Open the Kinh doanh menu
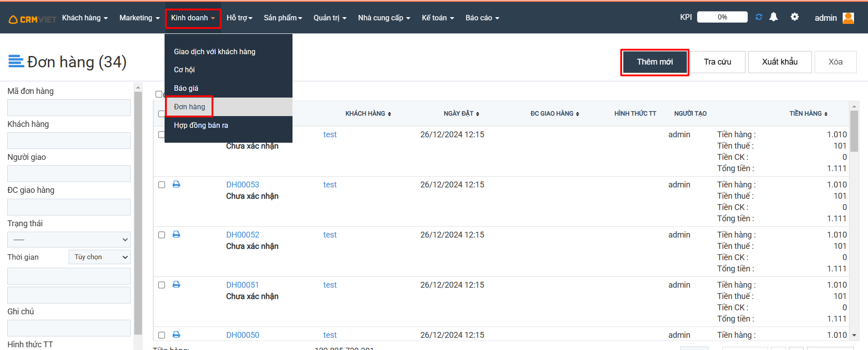 coord(193,18)
